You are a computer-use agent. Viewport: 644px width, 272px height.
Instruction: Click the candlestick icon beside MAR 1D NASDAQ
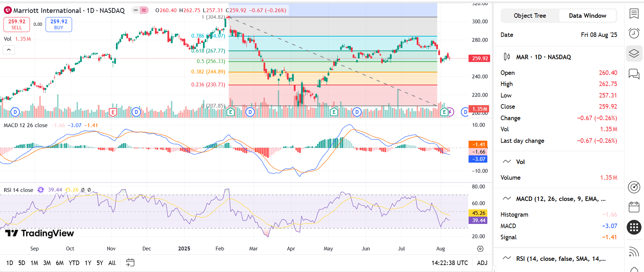click(x=507, y=56)
